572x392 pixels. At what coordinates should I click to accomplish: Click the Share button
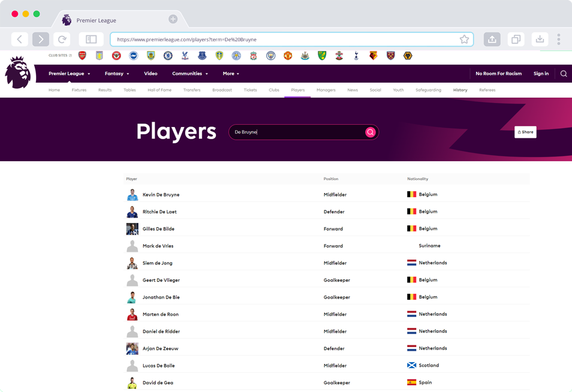point(525,132)
